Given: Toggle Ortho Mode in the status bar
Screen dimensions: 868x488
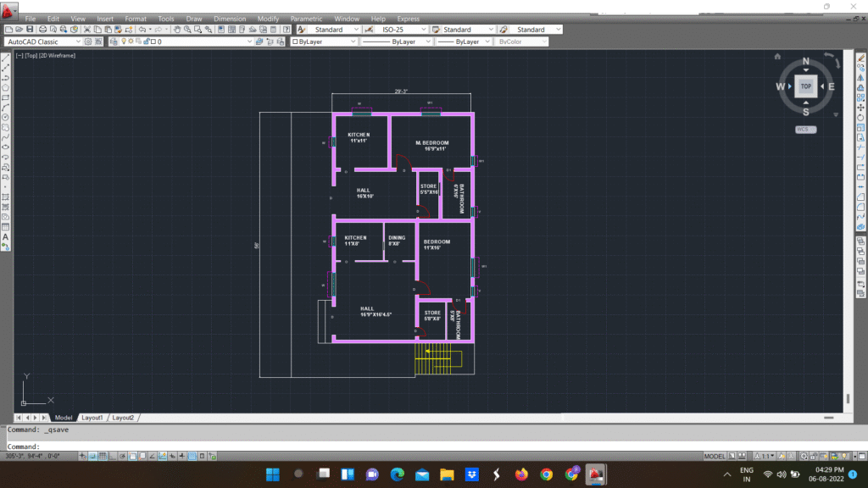Looking at the screenshot, I should pos(113,457).
